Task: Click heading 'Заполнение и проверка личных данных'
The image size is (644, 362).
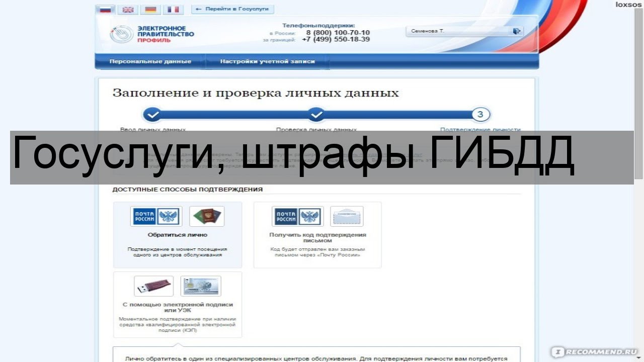Action: (256, 93)
